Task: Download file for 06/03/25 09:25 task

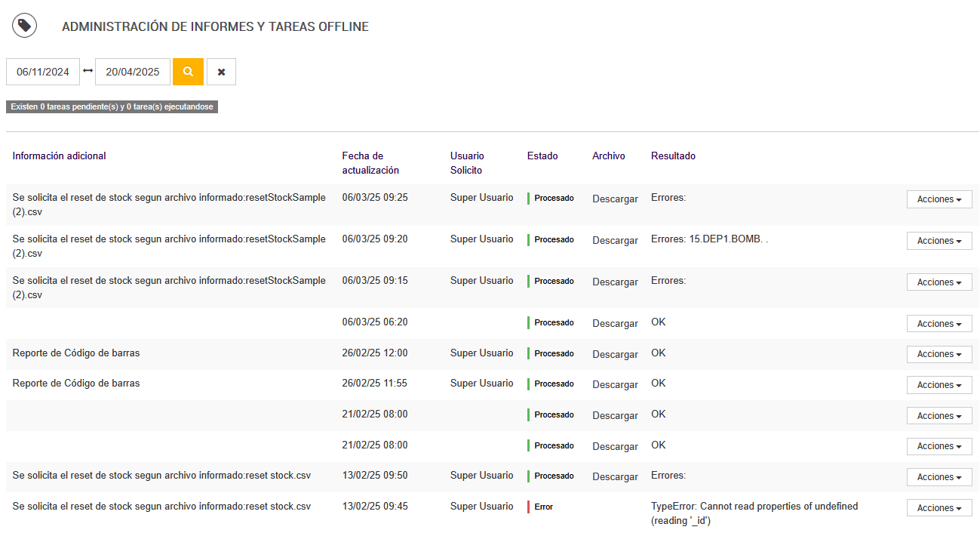Action: [615, 199]
